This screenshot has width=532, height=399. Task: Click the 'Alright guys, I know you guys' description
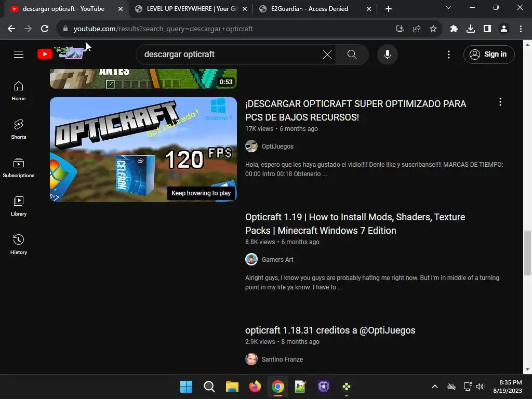click(372, 282)
